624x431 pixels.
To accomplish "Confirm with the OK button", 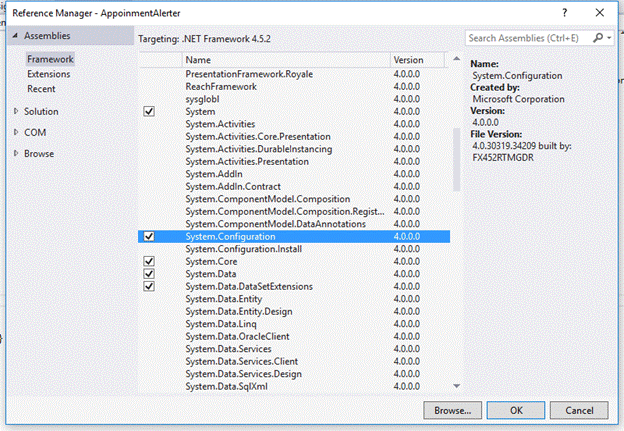I will (x=516, y=410).
